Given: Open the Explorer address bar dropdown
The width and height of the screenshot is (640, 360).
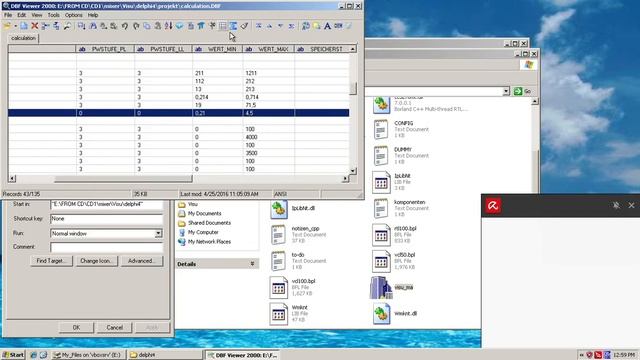Looking at the screenshot, I should click(506, 91).
